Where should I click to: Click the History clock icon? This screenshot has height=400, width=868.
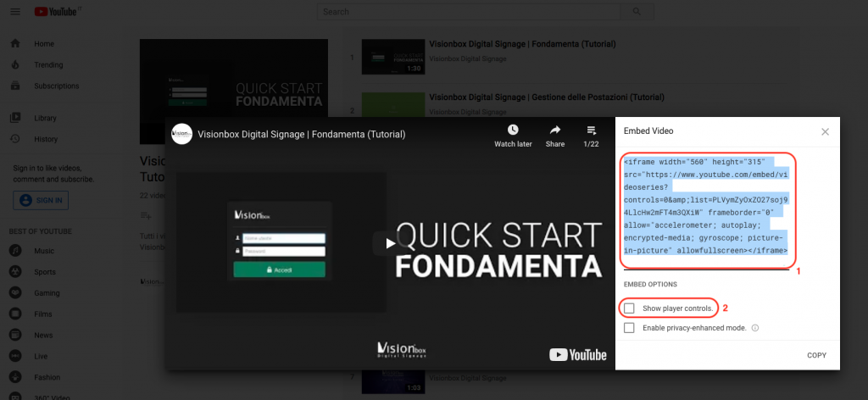pos(15,139)
